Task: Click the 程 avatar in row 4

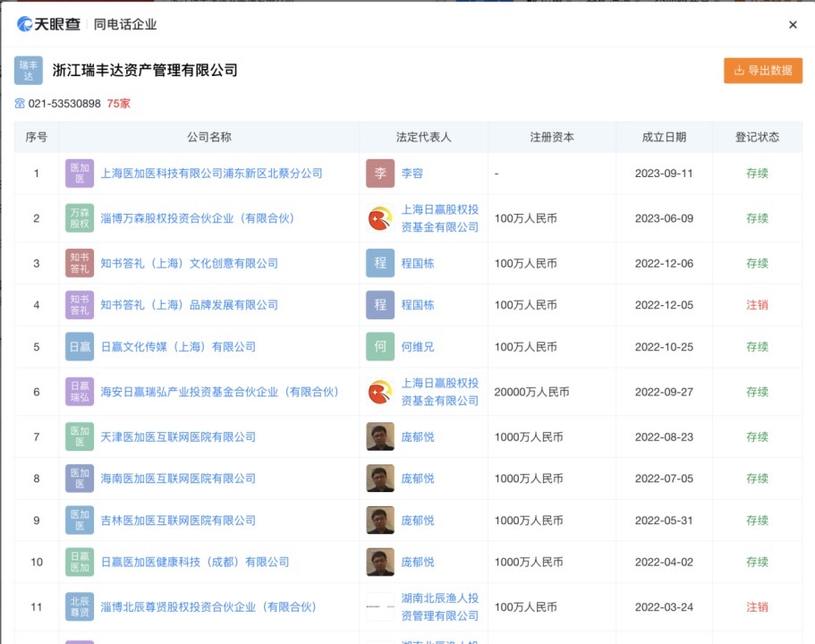Action: (380, 305)
